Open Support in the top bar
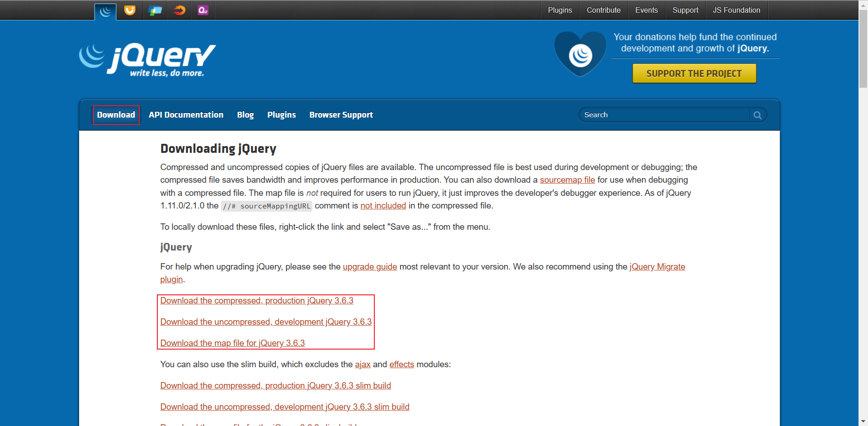The height and width of the screenshot is (426, 868). click(x=685, y=10)
